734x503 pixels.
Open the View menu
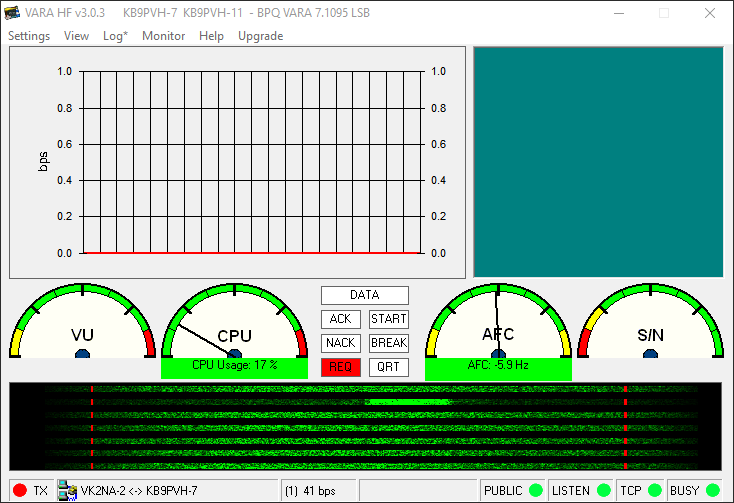(76, 36)
